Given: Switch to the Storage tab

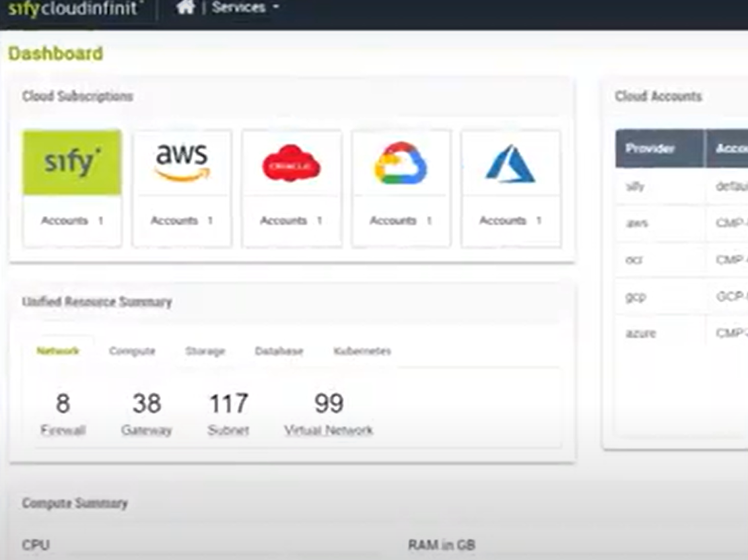Looking at the screenshot, I should [x=204, y=351].
